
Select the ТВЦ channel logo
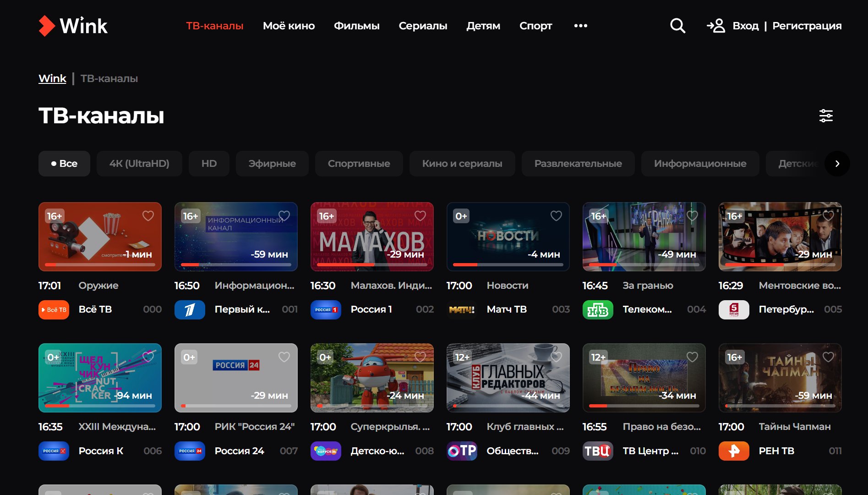coord(598,451)
